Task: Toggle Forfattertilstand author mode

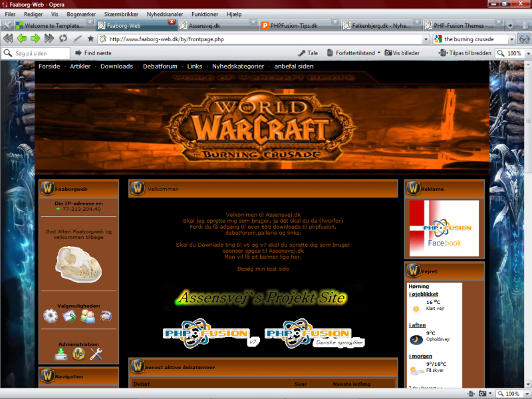Action: pyautogui.click(x=351, y=53)
